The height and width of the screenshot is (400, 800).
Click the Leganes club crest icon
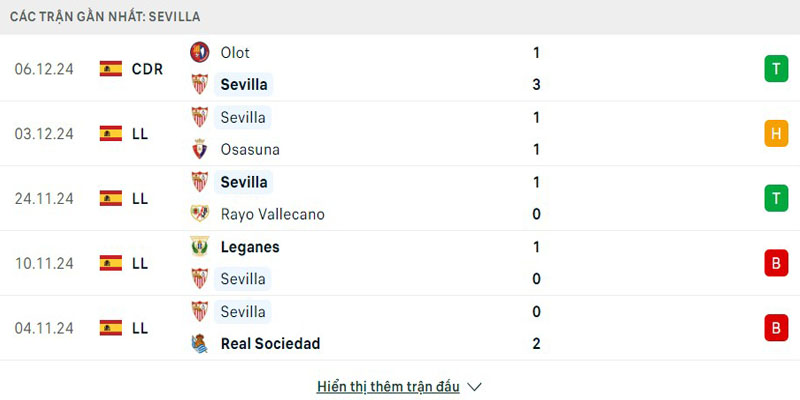pyautogui.click(x=200, y=247)
